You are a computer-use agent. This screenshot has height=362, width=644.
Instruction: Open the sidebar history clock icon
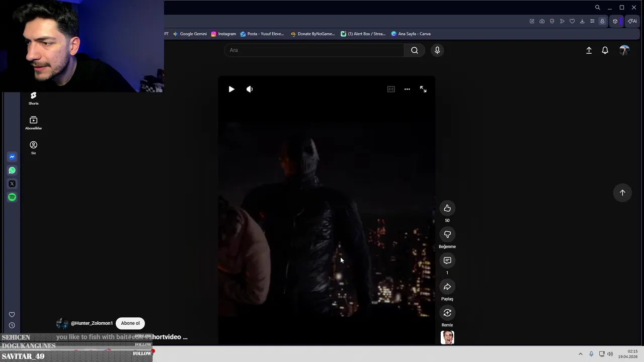point(12,325)
